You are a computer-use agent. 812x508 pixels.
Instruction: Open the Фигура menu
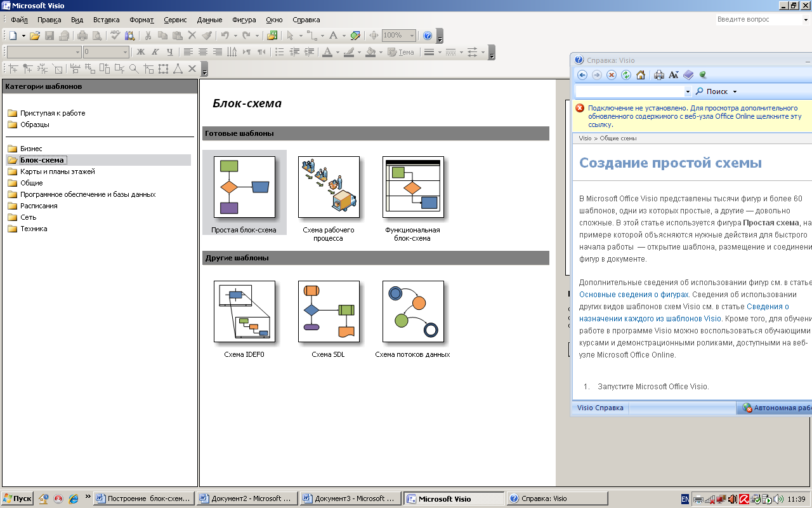(244, 20)
